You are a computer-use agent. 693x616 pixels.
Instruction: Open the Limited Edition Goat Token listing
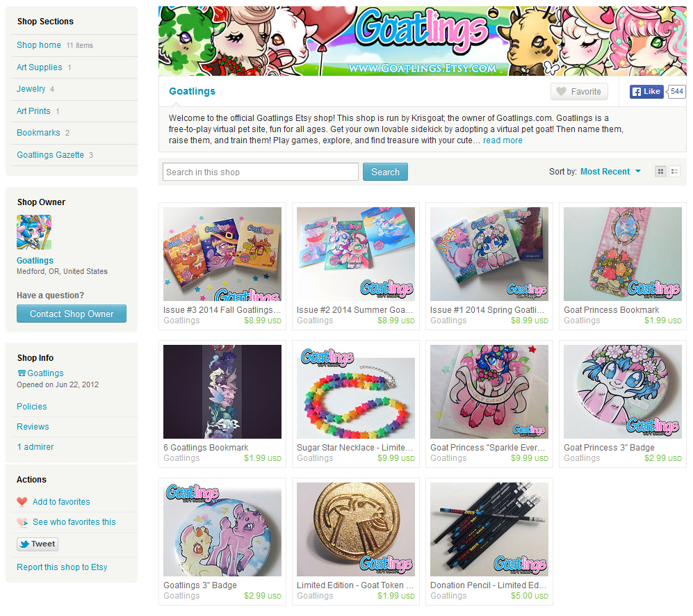pos(355,585)
